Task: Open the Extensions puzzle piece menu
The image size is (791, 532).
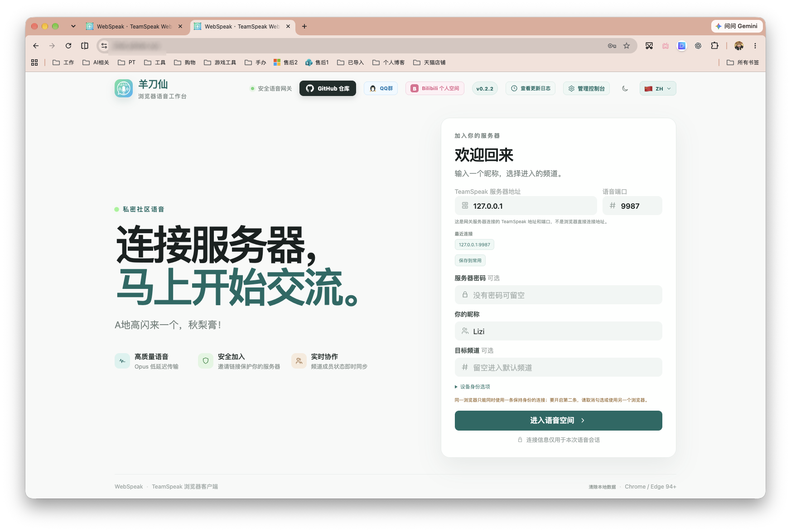Action: coord(715,46)
